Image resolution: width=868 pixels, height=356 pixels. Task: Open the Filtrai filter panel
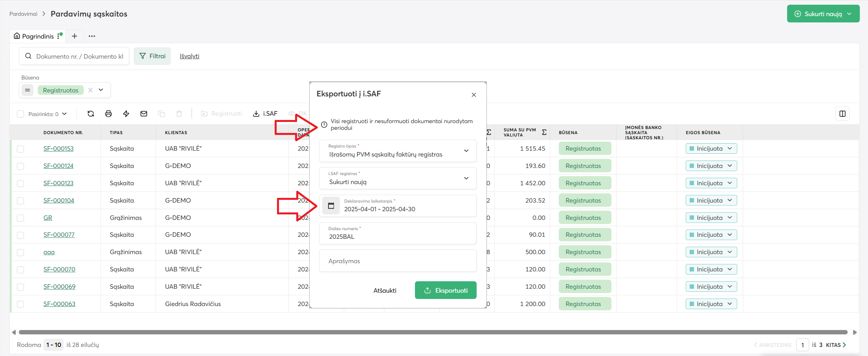point(152,56)
